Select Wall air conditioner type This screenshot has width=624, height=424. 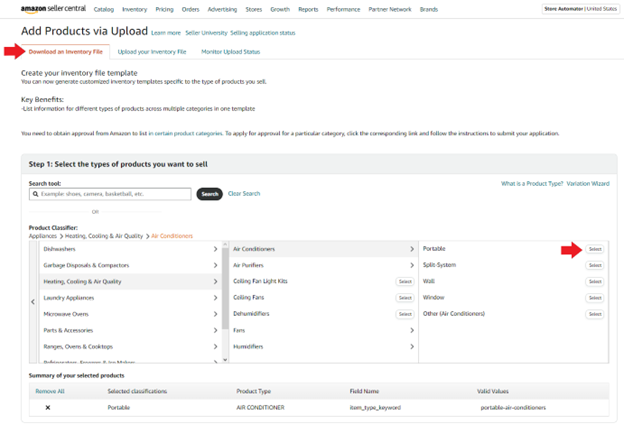(595, 281)
